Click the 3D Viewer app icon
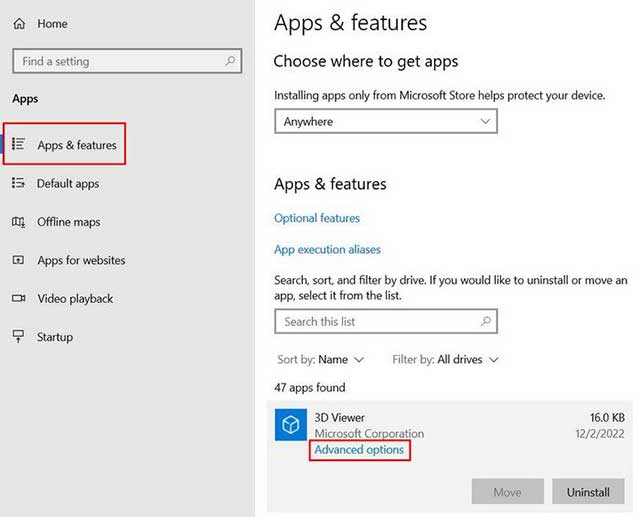The width and height of the screenshot is (640, 517). [290, 425]
